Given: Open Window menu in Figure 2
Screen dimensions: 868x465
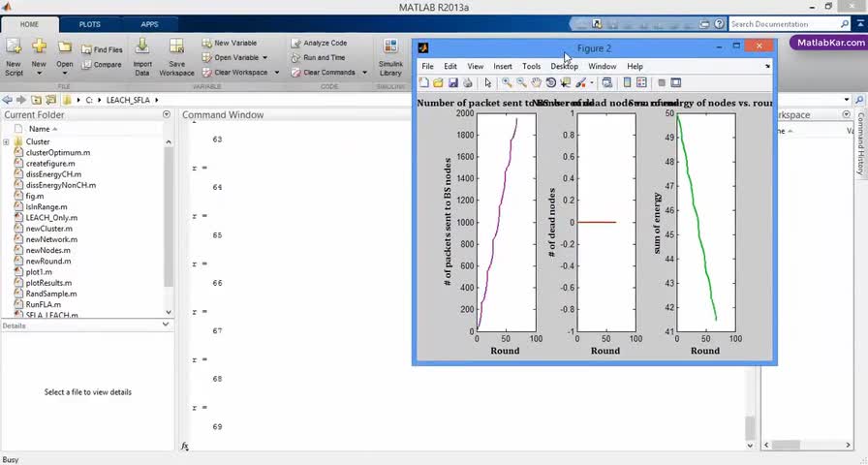Looking at the screenshot, I should coord(603,67).
